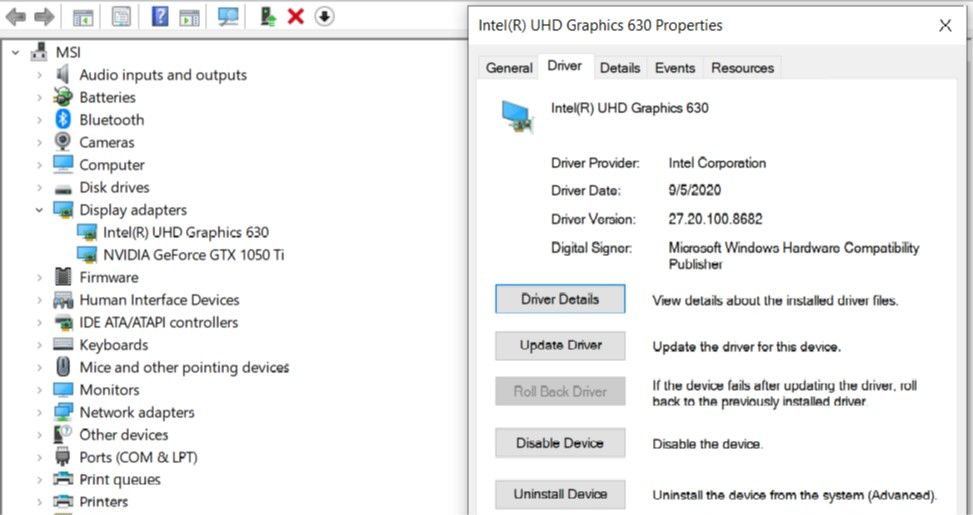Select the Cameras tree label
This screenshot has width=973, height=515.
[x=107, y=142]
